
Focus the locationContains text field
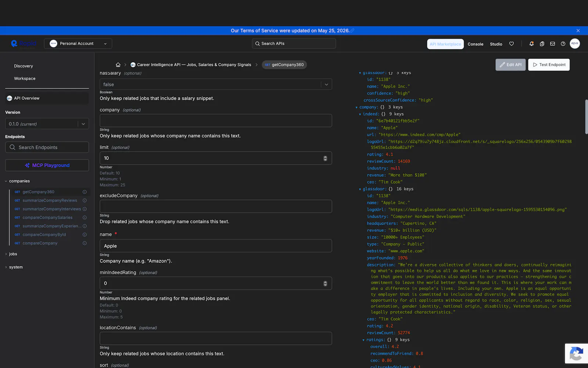pos(216,339)
